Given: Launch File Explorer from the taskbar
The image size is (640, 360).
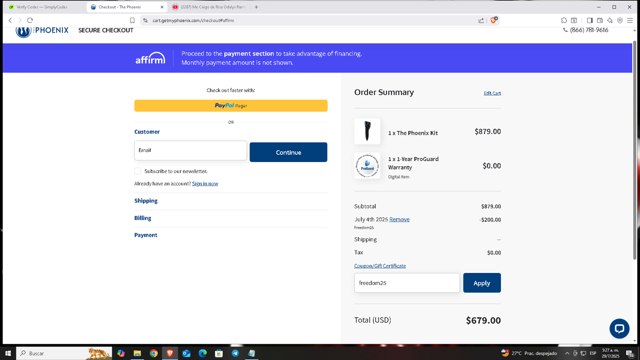Looking at the screenshot, I should click(x=137, y=353).
